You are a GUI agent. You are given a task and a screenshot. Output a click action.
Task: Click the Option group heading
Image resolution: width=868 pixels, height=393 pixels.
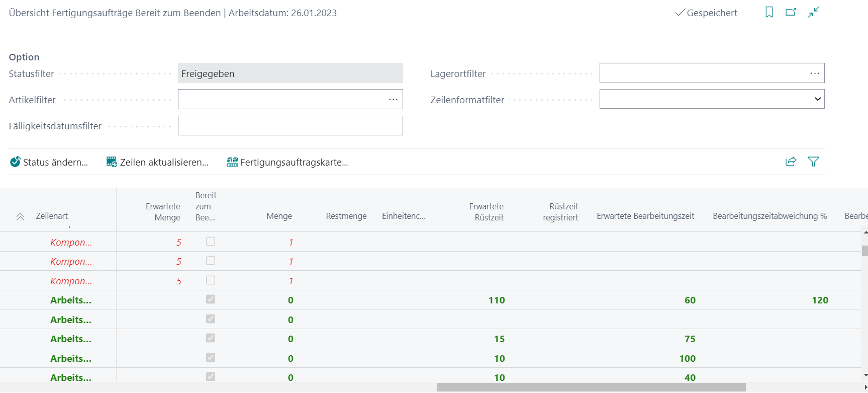(x=24, y=57)
